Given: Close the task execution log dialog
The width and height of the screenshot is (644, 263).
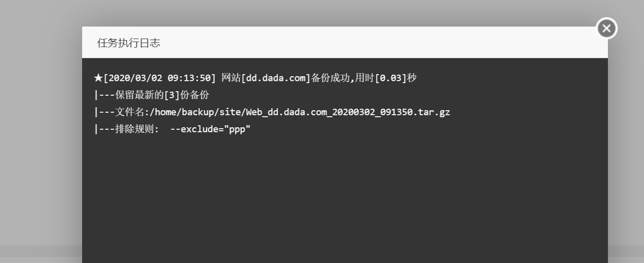Looking at the screenshot, I should coord(606,29).
